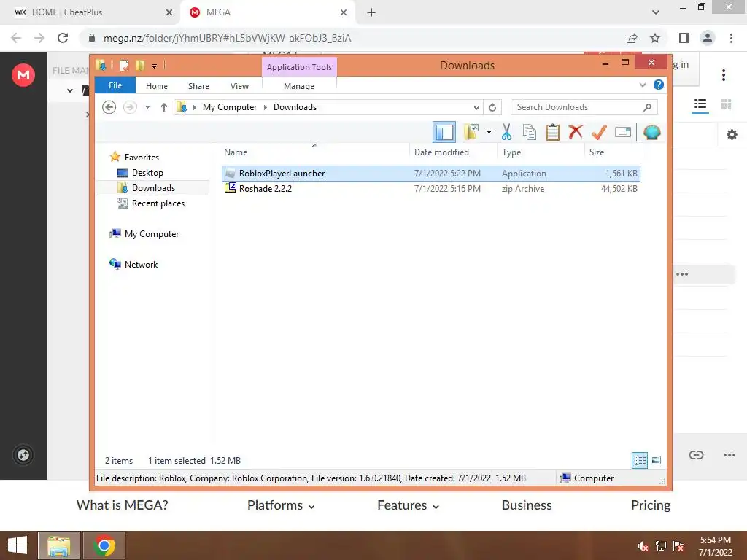The height and width of the screenshot is (560, 747).
Task: Click the red X delete icon
Action: click(576, 132)
